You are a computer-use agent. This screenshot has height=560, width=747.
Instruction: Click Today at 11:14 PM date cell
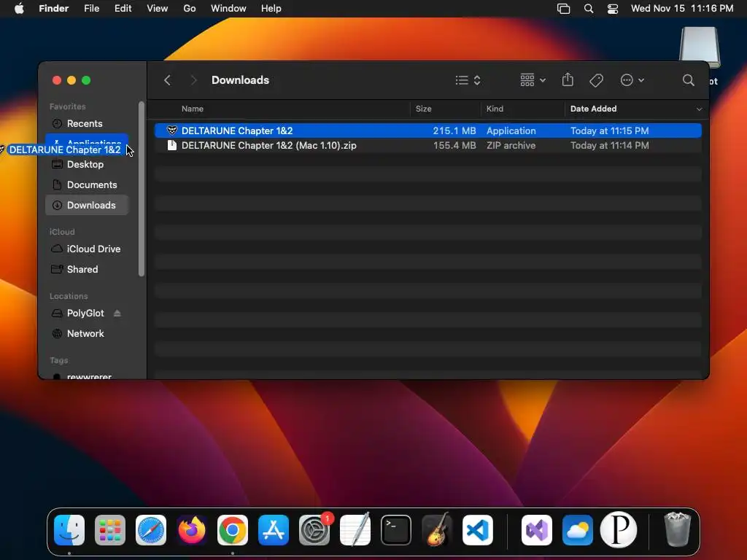tap(609, 145)
